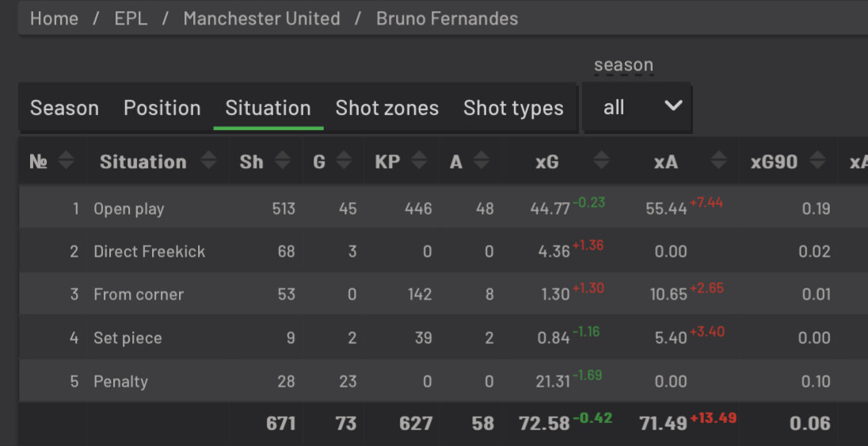Sort by KP column arrows
This screenshot has width=868, height=446.
point(419,161)
